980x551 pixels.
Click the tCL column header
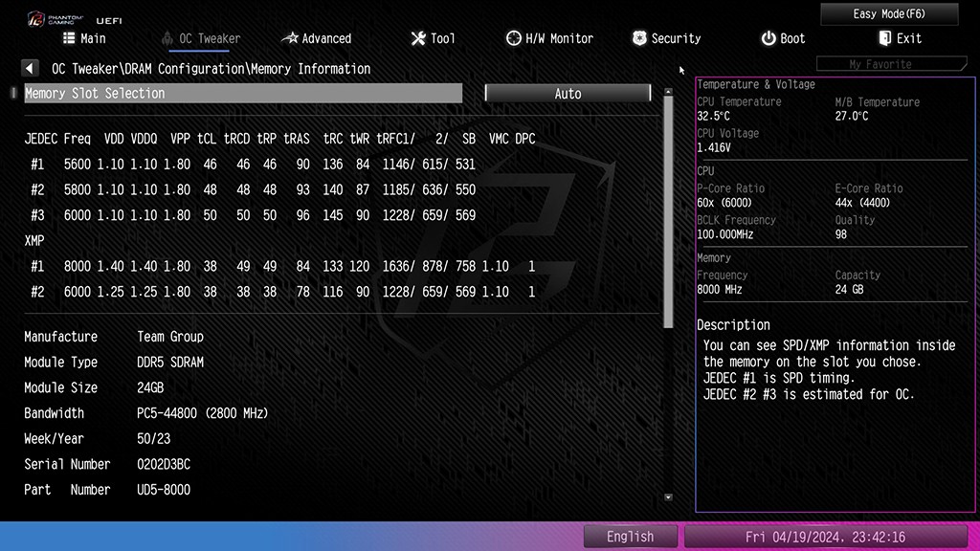pyautogui.click(x=207, y=139)
